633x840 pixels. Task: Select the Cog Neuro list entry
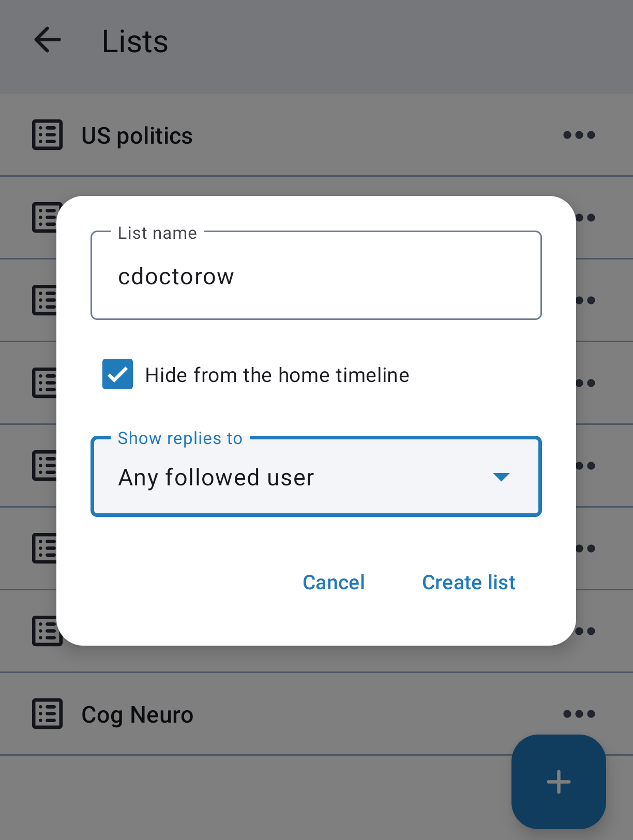[137, 715]
